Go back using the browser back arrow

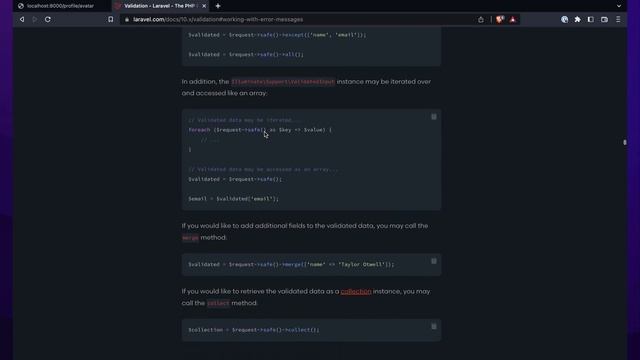click(22, 19)
